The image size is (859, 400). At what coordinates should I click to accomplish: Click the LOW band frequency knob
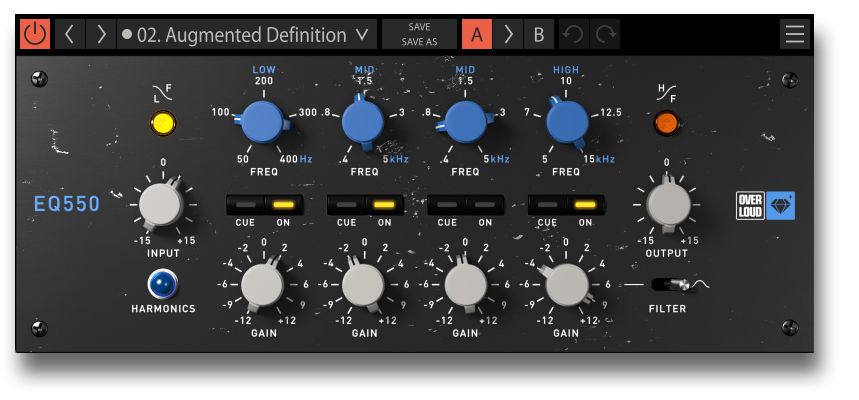click(263, 122)
